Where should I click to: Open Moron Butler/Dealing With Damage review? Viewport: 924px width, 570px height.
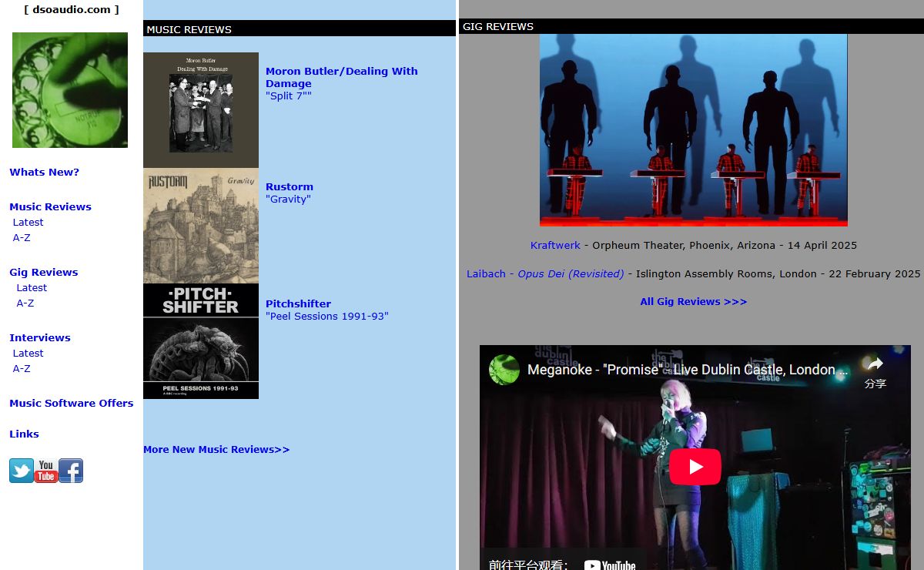tap(342, 77)
